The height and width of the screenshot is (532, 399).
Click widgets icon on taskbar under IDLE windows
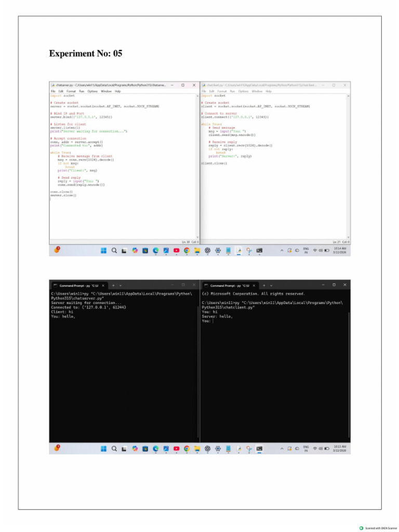pyautogui.click(x=57, y=250)
